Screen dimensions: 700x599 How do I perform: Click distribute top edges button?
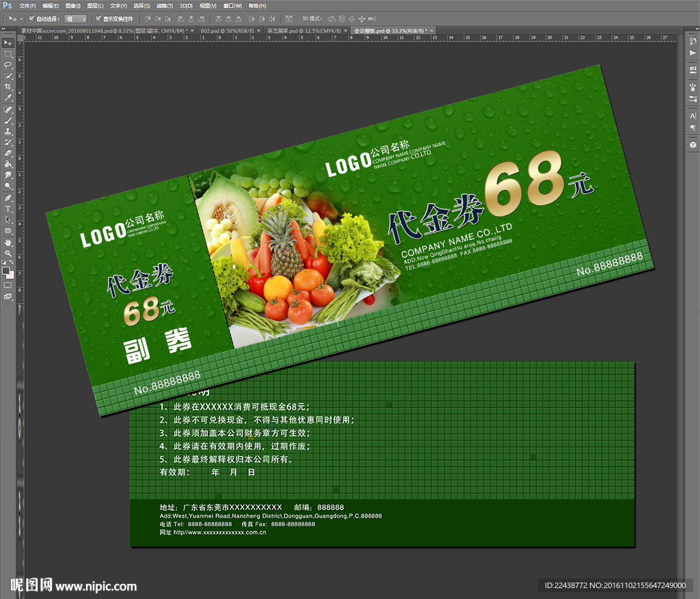tap(218, 18)
